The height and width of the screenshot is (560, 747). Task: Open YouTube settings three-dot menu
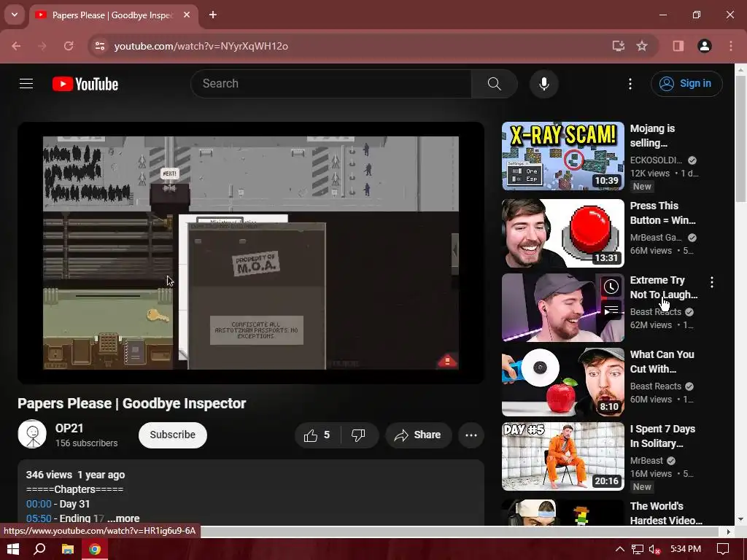(630, 84)
